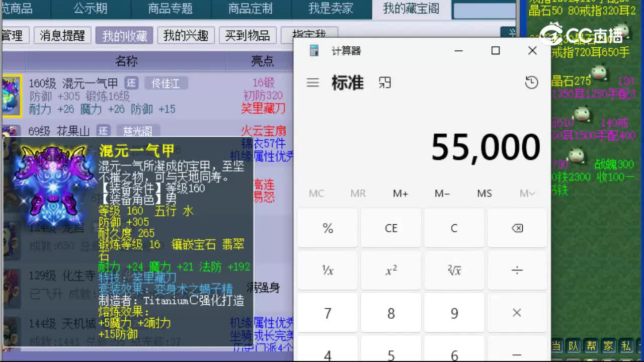
Task: Click the 帮 guild channel button
Action: (x=591, y=346)
